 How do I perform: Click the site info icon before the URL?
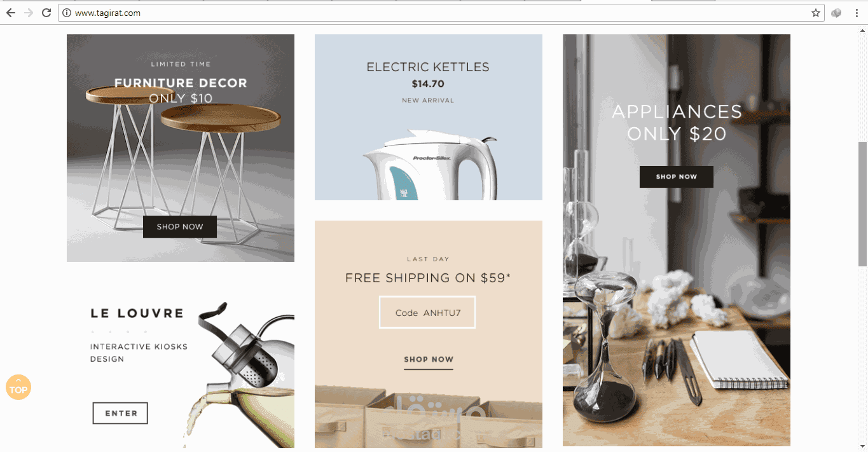click(67, 13)
